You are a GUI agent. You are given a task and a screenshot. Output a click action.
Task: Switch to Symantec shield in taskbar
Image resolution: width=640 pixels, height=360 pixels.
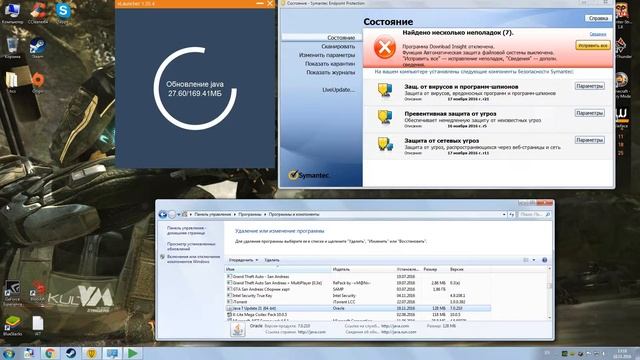click(91, 353)
